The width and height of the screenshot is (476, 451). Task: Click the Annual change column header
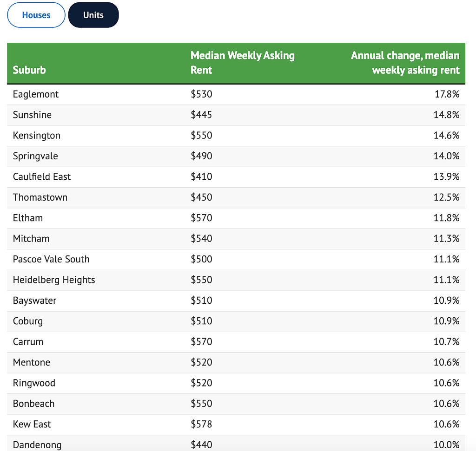click(405, 63)
